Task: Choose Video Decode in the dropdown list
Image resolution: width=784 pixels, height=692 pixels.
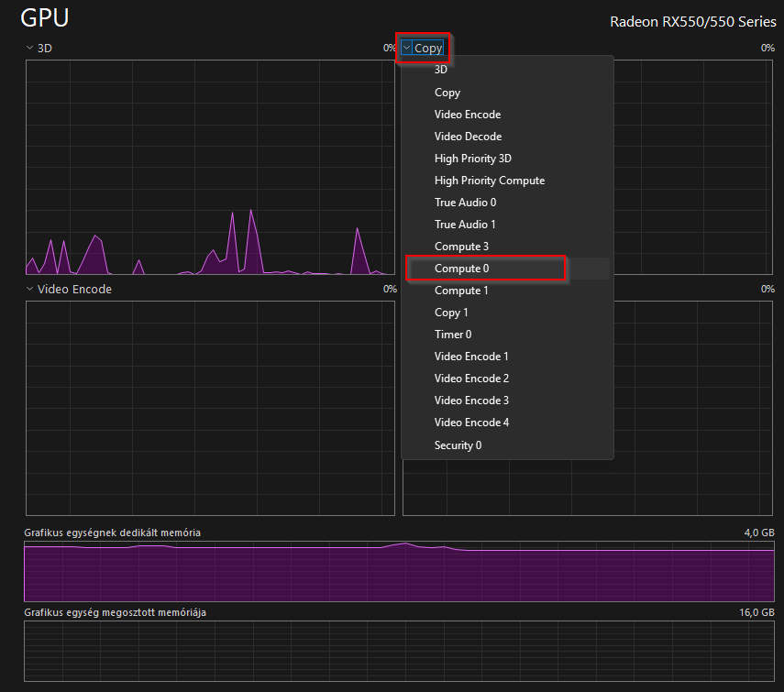Action: point(468,137)
